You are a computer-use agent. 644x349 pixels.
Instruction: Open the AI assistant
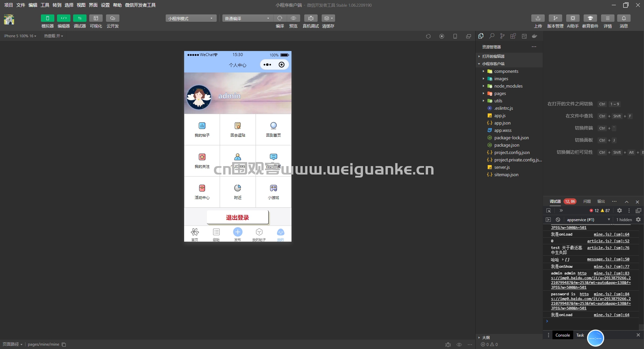[x=573, y=18]
